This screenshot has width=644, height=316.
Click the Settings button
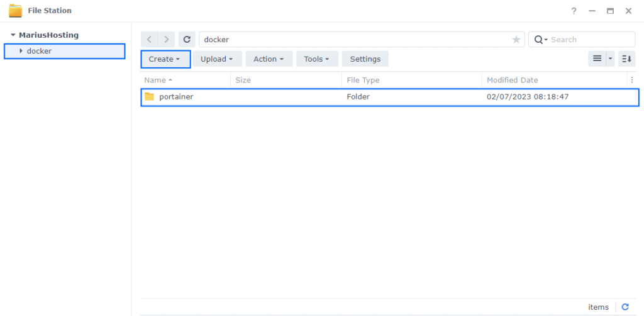click(365, 59)
